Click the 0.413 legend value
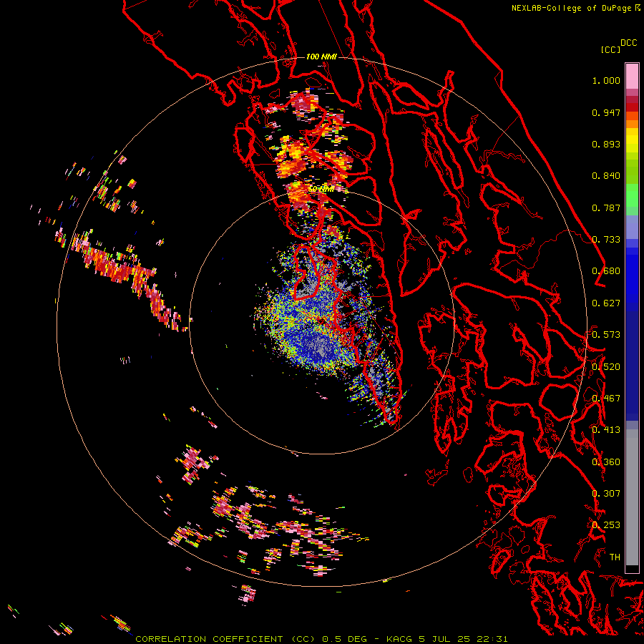This screenshot has height=644, width=644. 606,430
